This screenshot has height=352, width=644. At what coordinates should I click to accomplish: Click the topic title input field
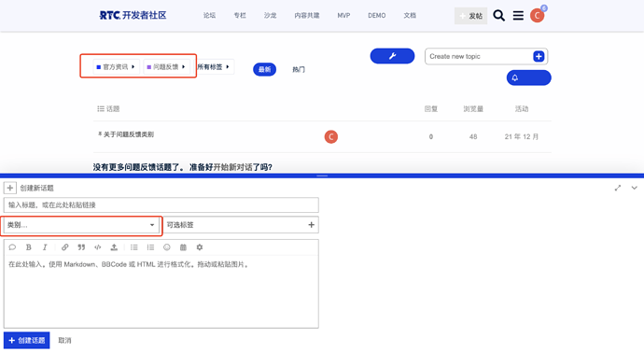pyautogui.click(x=161, y=205)
